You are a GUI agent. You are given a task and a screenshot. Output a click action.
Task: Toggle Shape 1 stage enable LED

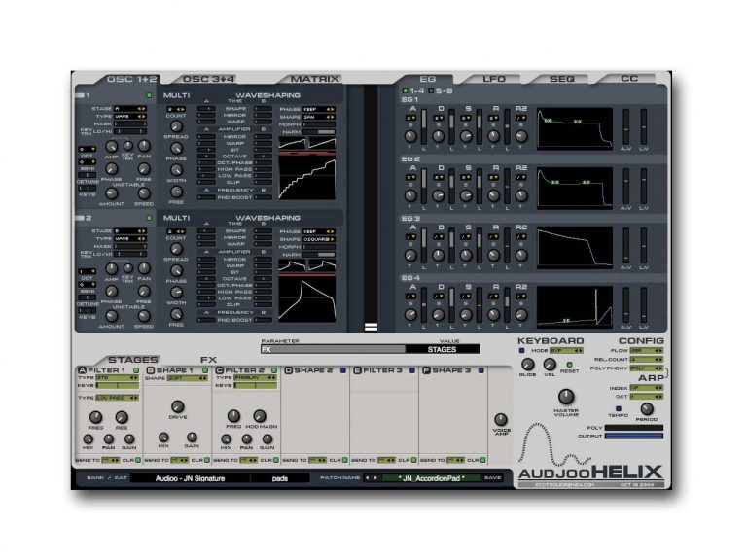pyautogui.click(x=205, y=370)
